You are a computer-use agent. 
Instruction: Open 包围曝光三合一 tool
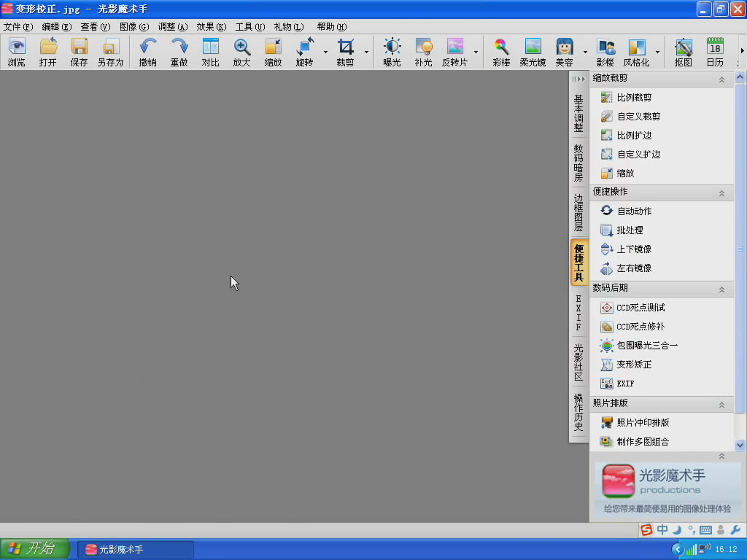639,345
